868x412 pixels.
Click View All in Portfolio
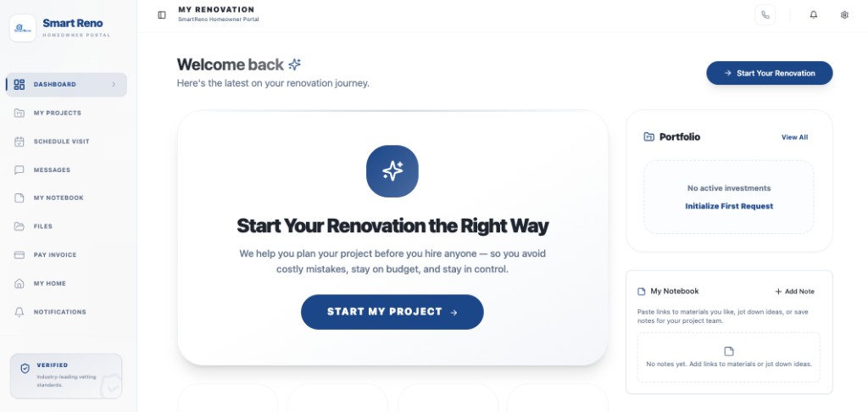click(794, 137)
